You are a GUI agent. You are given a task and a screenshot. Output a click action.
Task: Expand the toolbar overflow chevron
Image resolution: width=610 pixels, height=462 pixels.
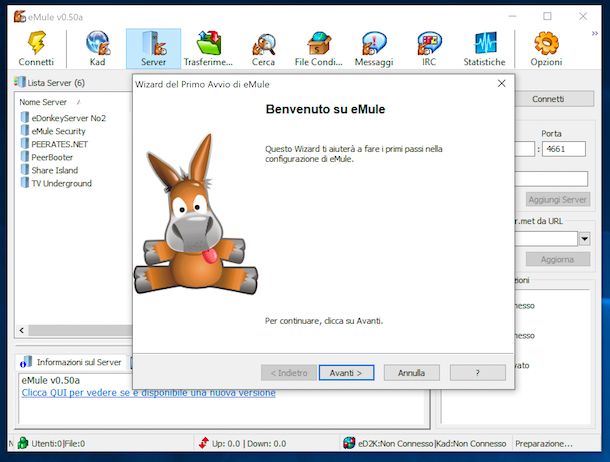click(x=596, y=34)
